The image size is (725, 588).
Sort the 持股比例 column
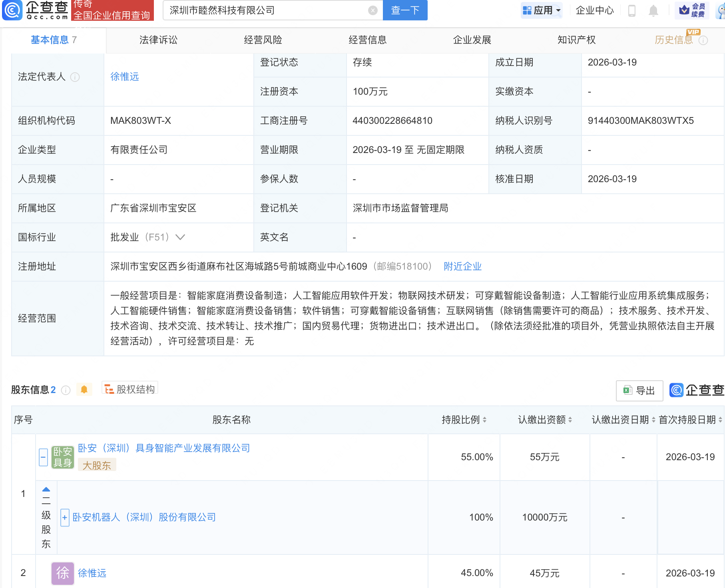[x=485, y=420]
